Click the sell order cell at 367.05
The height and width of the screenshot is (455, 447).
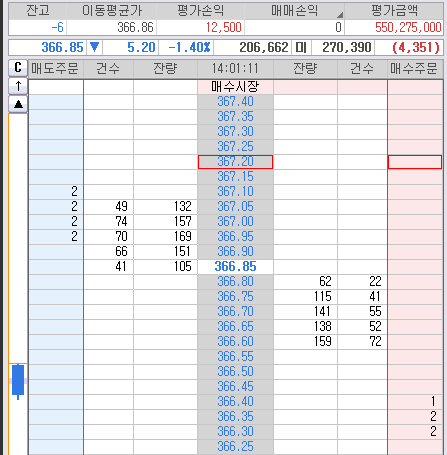(x=56, y=206)
